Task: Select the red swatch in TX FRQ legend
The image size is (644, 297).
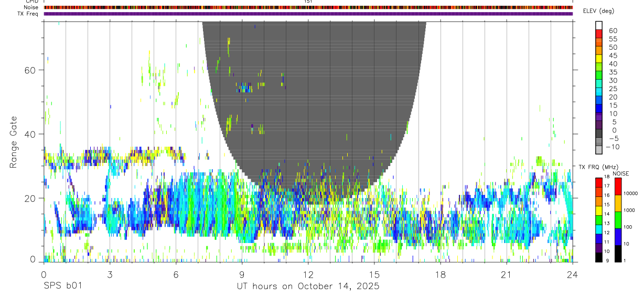Action: (x=598, y=182)
